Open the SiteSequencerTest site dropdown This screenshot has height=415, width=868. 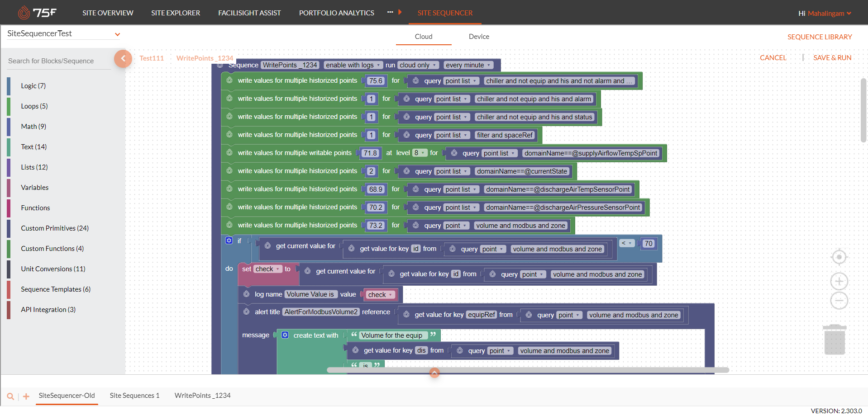pyautogui.click(x=63, y=34)
